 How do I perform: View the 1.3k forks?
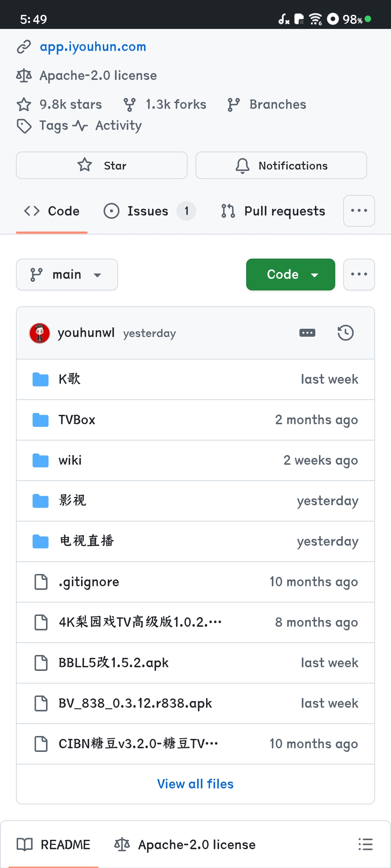165,105
